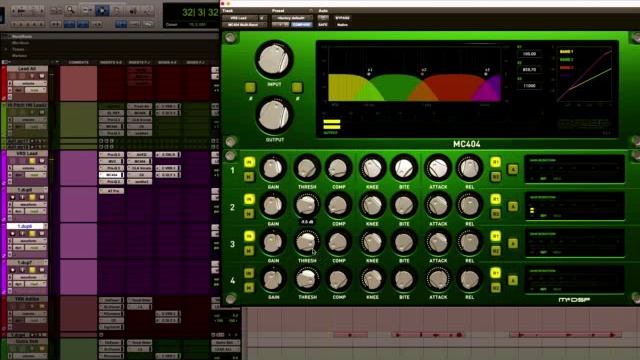Viewport: 640px width, 360px height.
Task: Select the Grabber tool in Pro Tools toolbar
Action: point(118,10)
